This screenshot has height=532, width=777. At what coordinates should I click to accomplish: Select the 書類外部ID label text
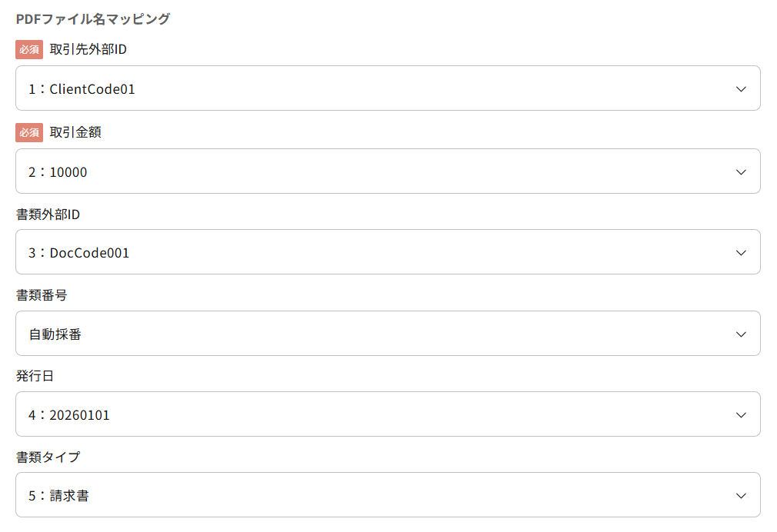click(x=48, y=214)
